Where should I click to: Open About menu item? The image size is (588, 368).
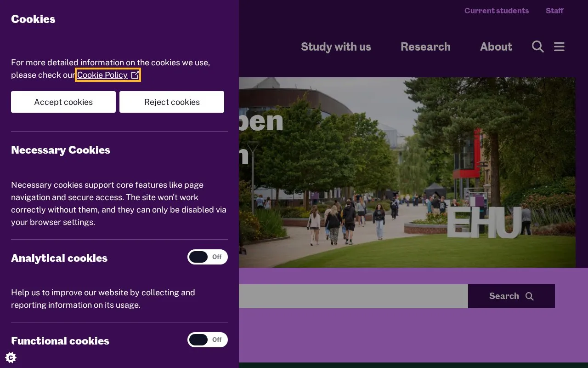pyautogui.click(x=496, y=46)
